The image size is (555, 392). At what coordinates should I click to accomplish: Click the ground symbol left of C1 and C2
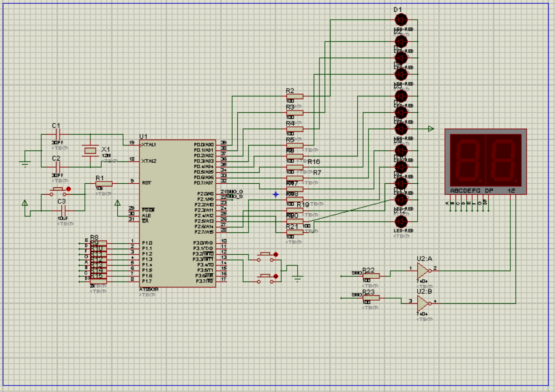[x=25, y=163]
